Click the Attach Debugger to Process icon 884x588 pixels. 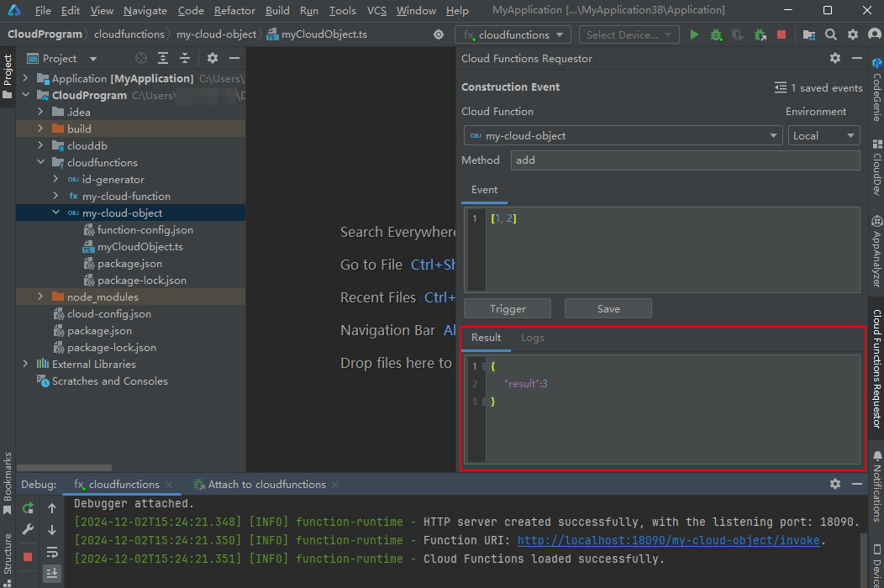pos(760,34)
